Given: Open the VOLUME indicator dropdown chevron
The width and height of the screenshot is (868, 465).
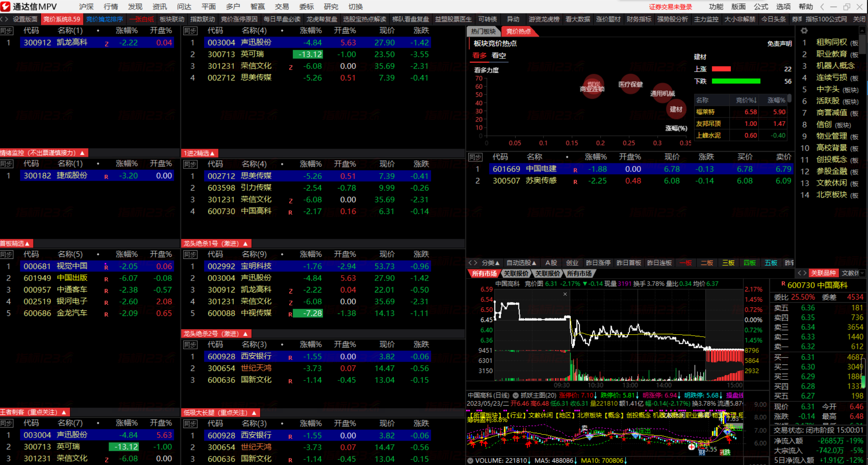Looking at the screenshot, I should pos(470,461).
